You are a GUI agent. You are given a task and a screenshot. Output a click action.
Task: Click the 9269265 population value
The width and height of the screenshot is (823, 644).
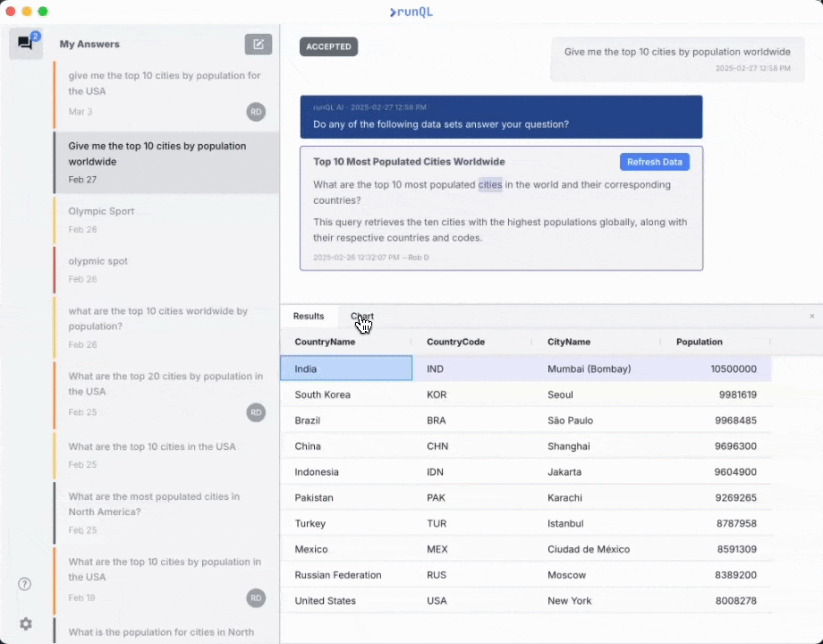pyautogui.click(x=736, y=497)
